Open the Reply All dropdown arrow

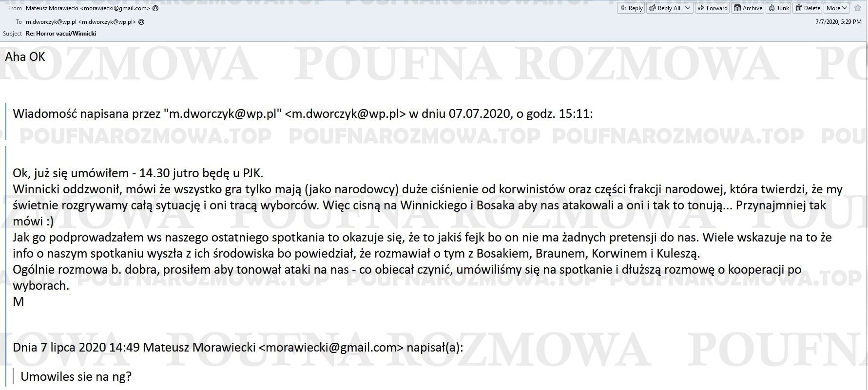pyautogui.click(x=688, y=8)
